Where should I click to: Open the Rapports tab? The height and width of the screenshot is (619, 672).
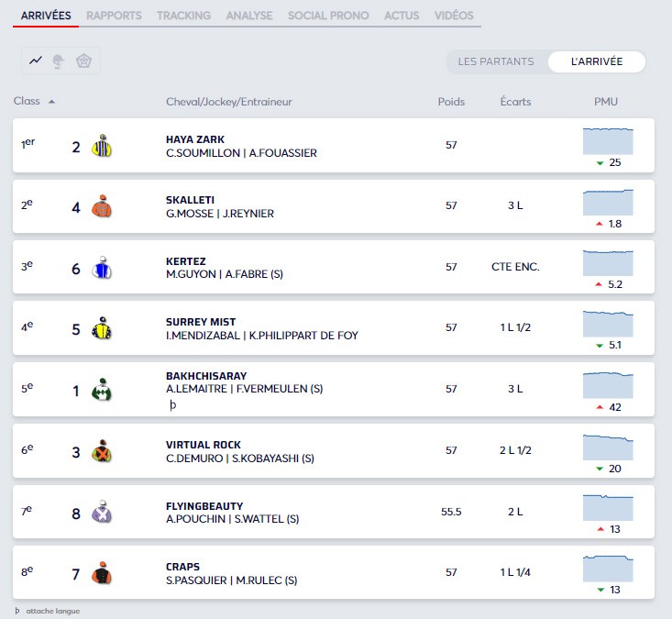click(x=114, y=16)
